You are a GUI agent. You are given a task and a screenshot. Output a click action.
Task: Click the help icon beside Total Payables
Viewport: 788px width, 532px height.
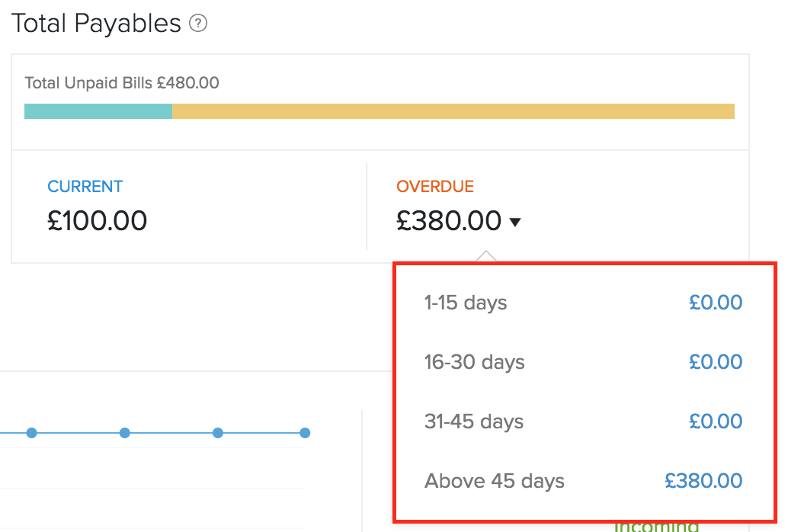coord(198,24)
